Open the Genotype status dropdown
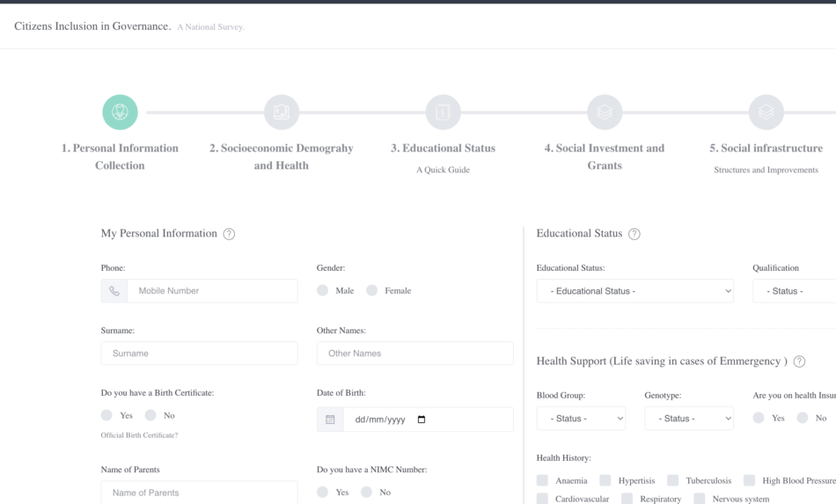The width and height of the screenshot is (836, 504). click(689, 419)
